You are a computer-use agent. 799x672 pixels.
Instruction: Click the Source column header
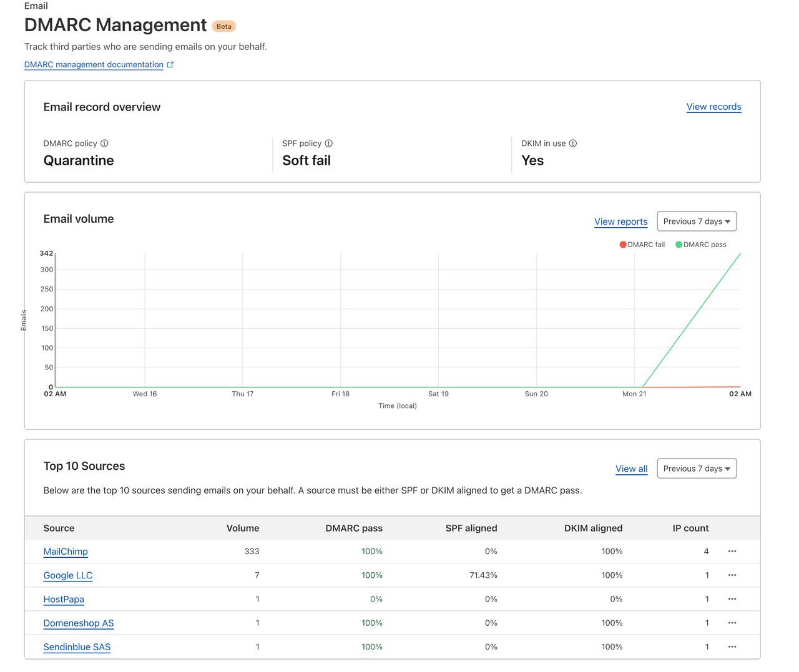[59, 528]
